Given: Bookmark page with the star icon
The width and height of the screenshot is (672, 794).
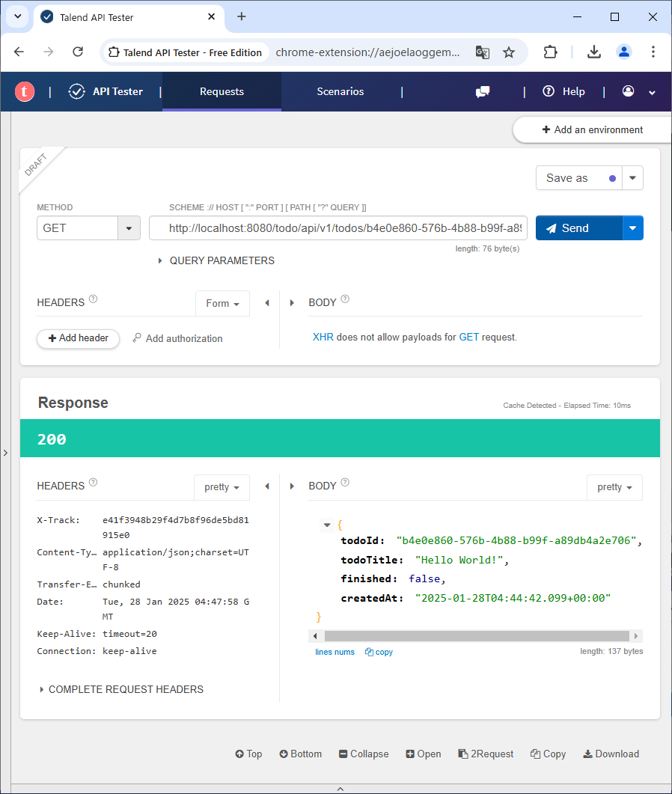Looking at the screenshot, I should click(509, 52).
